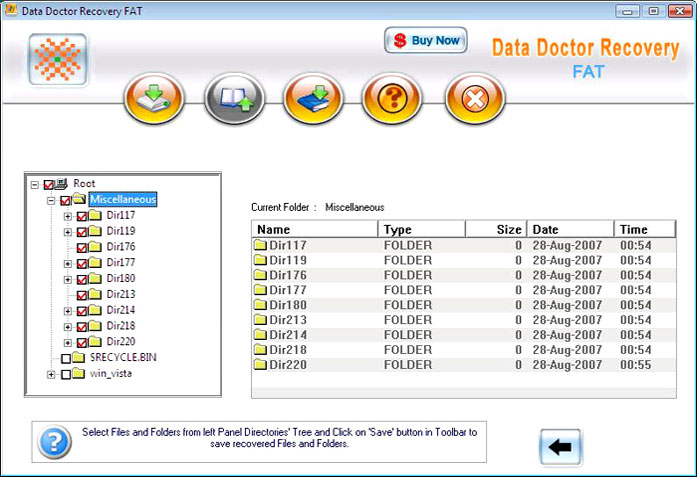Uncheck the Miscellaneous checkbox
This screenshot has width=697, height=477.
click(65, 200)
